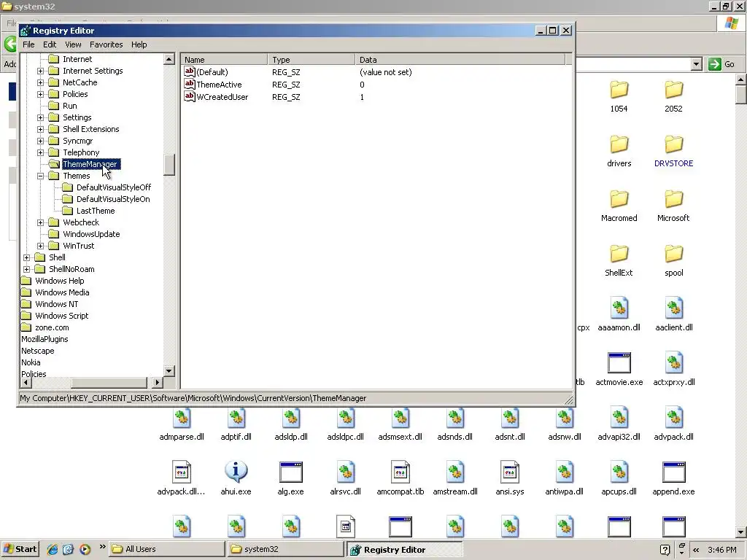Screen dimensions: 747x560
Task: Expand the Telephony key
Action: [x=41, y=152]
